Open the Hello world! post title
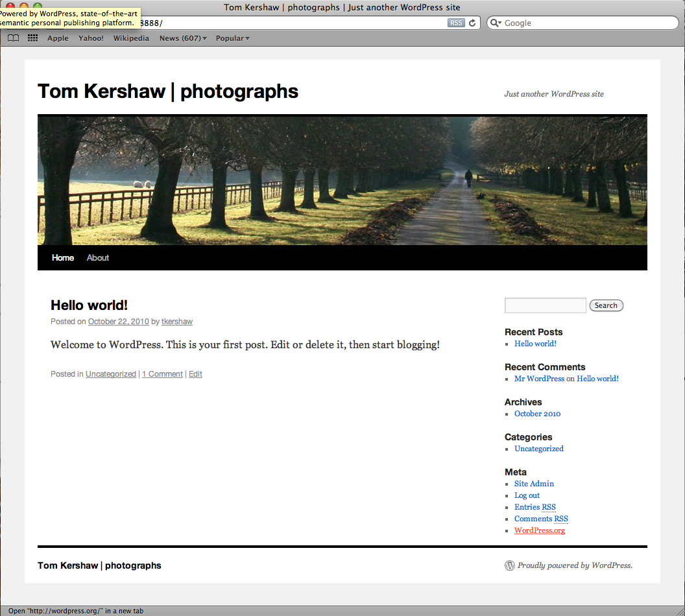685x616 pixels. (x=89, y=305)
